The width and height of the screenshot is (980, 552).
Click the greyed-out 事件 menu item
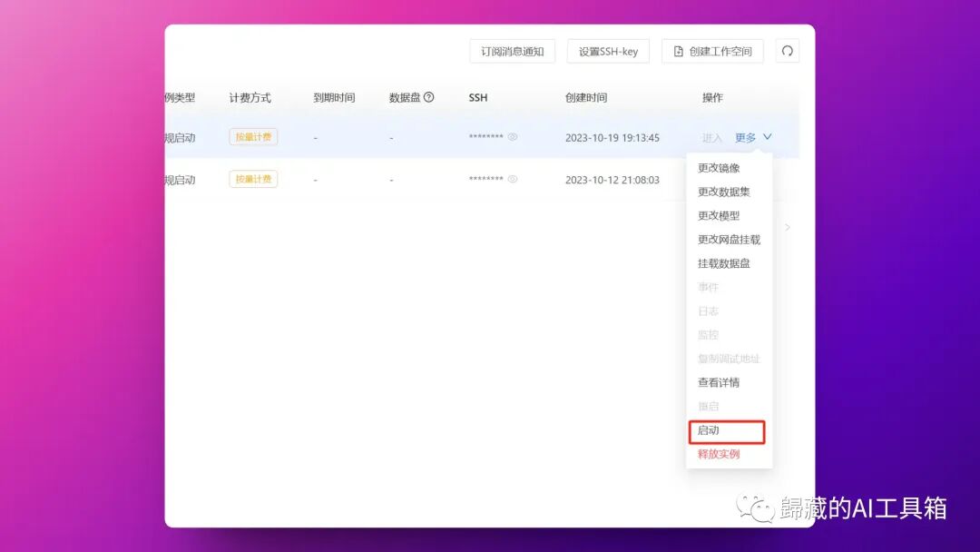pos(708,287)
